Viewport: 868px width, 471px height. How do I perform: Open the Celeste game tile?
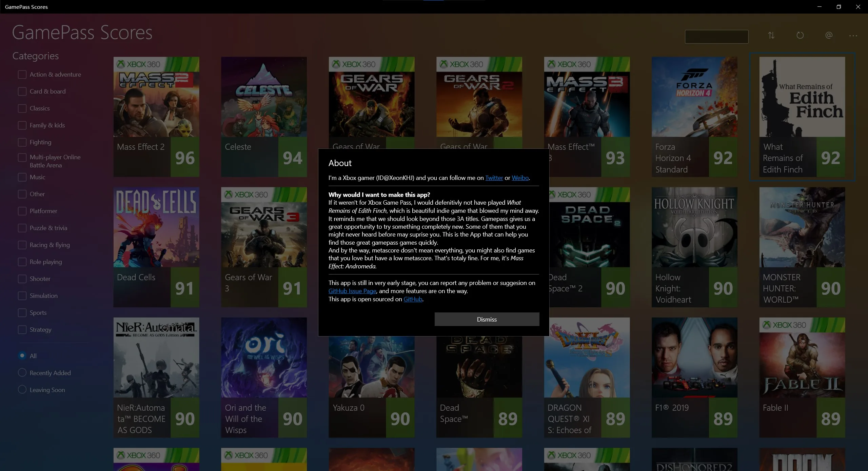tap(264, 117)
